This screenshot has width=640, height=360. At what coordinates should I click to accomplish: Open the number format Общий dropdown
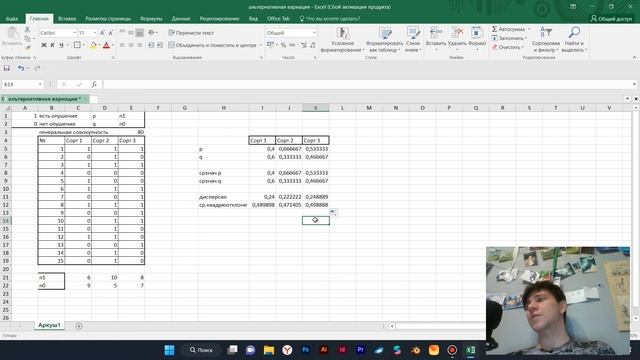pos(314,33)
